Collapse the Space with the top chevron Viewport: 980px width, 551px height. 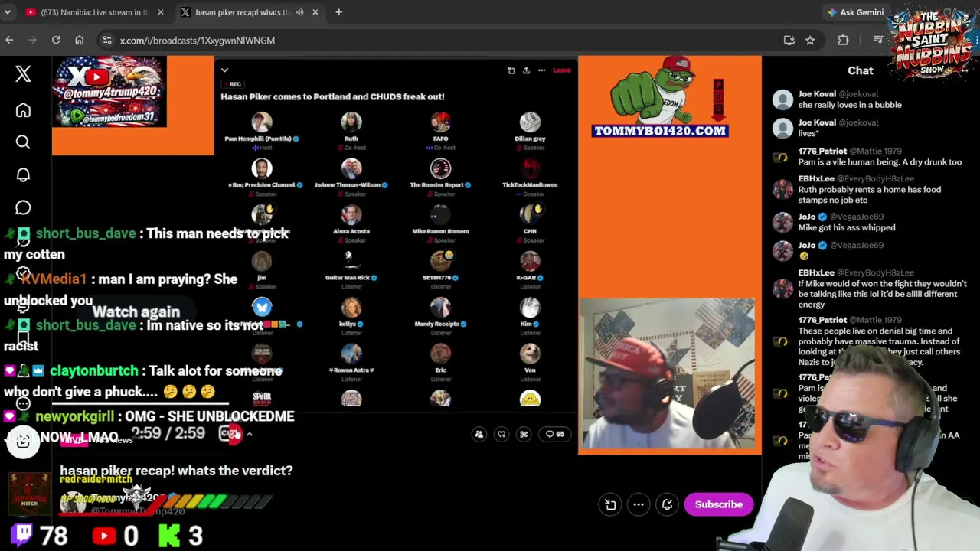click(224, 70)
